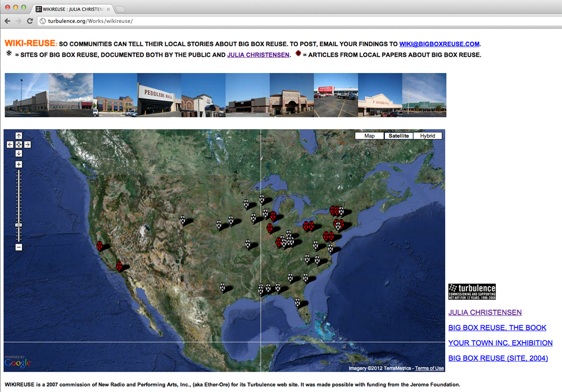Screen dimensions: 562x392
Task: Select Satellite map view
Action: click(398, 136)
